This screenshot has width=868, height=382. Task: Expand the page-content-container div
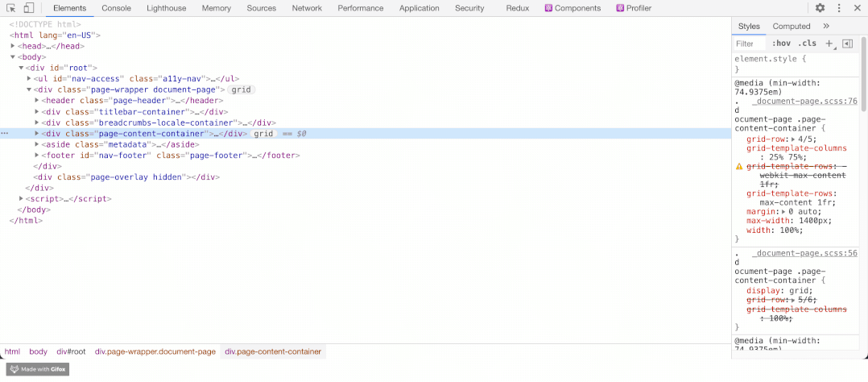click(37, 134)
